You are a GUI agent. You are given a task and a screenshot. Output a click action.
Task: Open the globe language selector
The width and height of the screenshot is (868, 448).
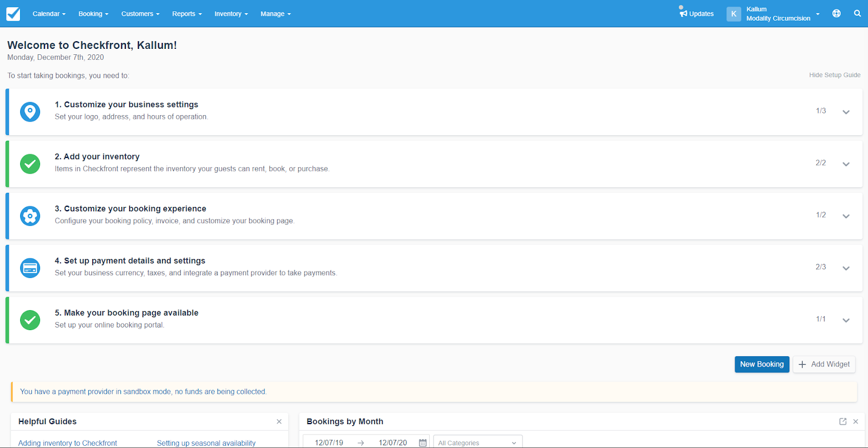(x=837, y=14)
